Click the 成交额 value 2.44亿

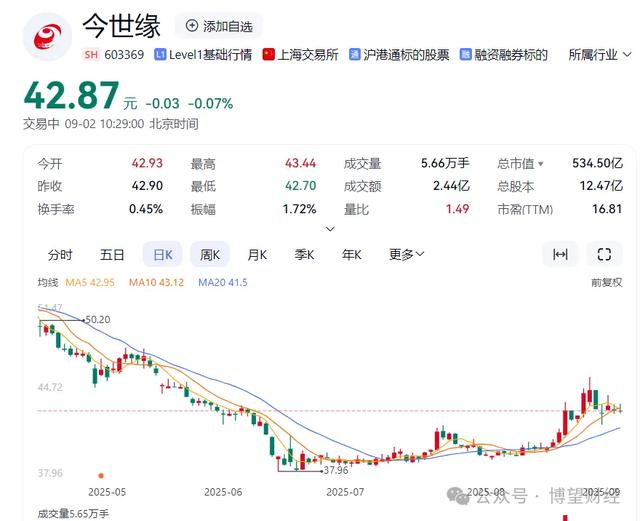[451, 186]
